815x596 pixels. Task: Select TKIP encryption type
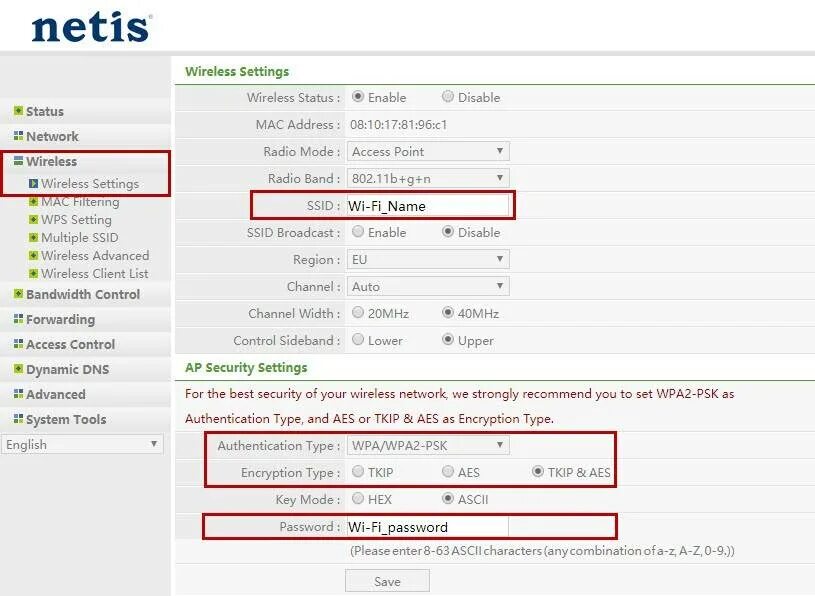point(358,471)
